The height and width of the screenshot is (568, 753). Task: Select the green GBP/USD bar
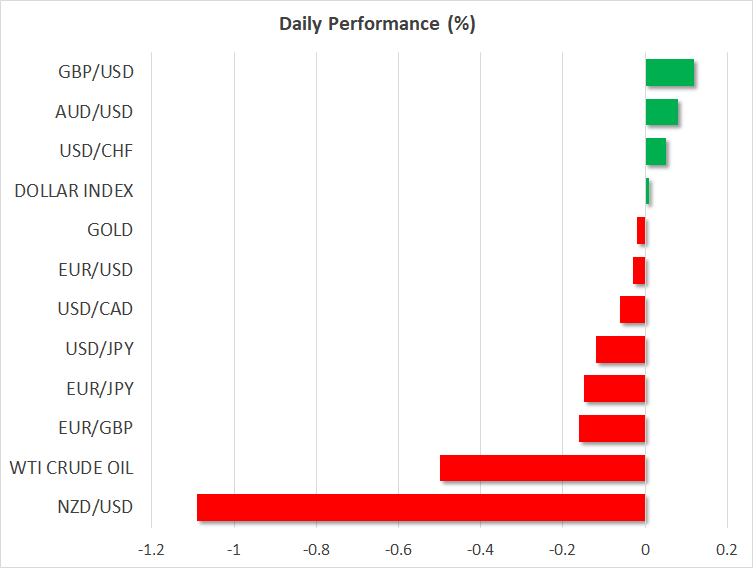click(x=669, y=73)
